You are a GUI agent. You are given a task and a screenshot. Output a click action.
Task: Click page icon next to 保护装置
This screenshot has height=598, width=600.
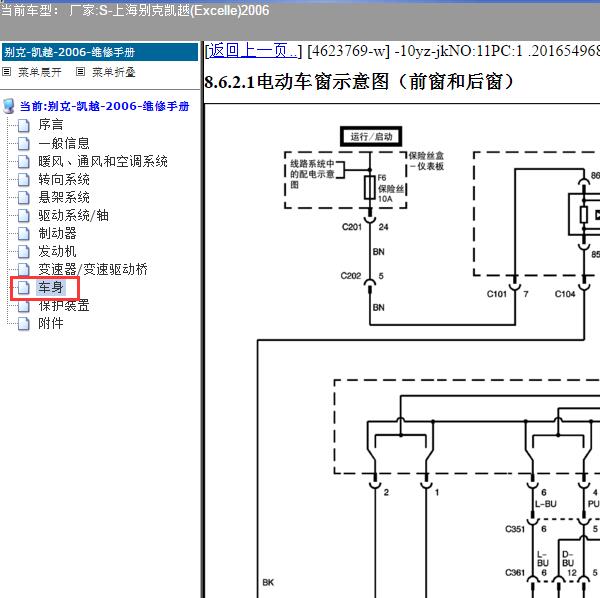(24, 306)
